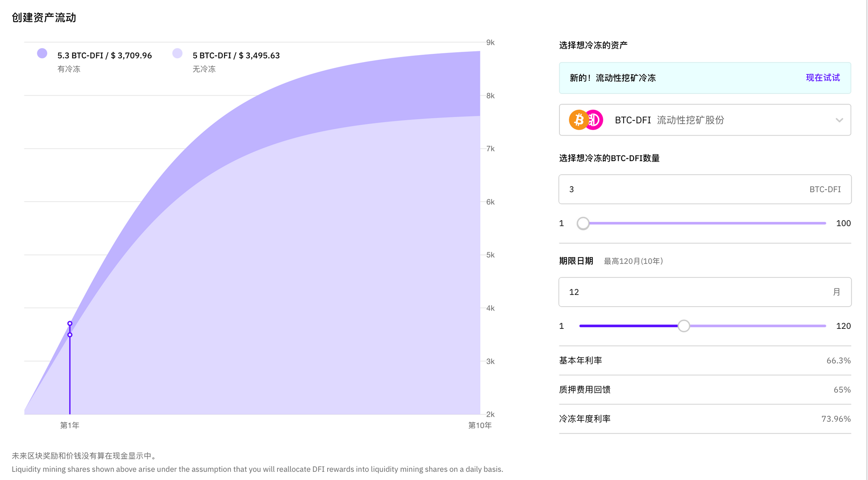Click the pink DFI coin icon
Image resolution: width=868 pixels, height=480 pixels.
coord(595,120)
